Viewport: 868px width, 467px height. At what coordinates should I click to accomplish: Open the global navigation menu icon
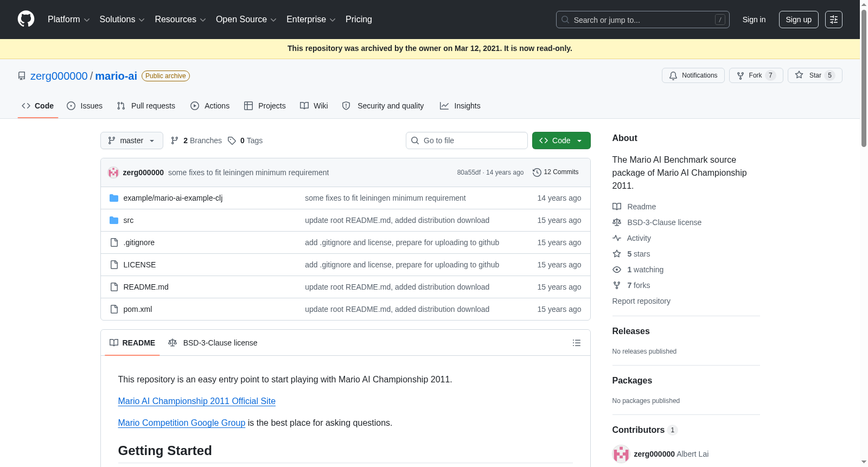pos(834,20)
